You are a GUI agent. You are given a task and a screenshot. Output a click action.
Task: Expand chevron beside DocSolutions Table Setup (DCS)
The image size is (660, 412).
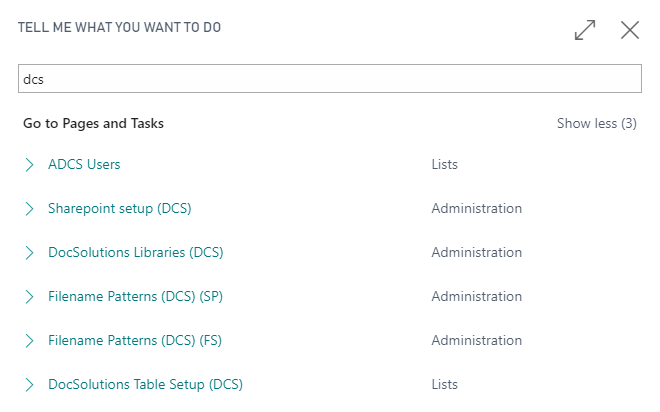pyautogui.click(x=29, y=385)
